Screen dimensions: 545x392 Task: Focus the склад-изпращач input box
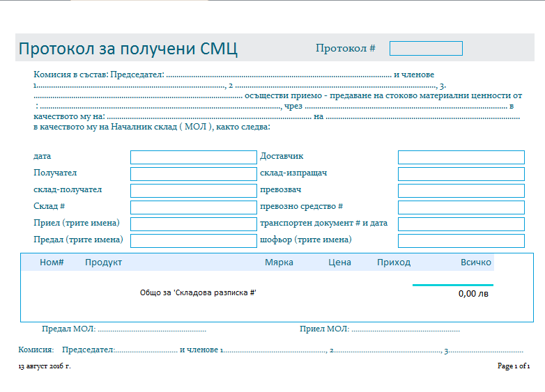tap(461, 174)
